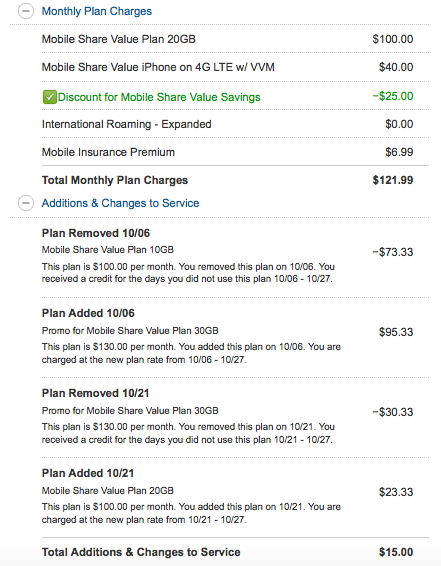Click the green checkmark discount icon
Viewport: 441px width, 566px height.
(49, 97)
